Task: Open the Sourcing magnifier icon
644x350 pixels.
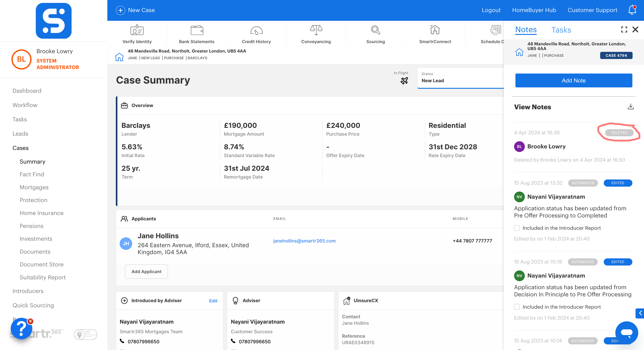Action: [x=375, y=30]
